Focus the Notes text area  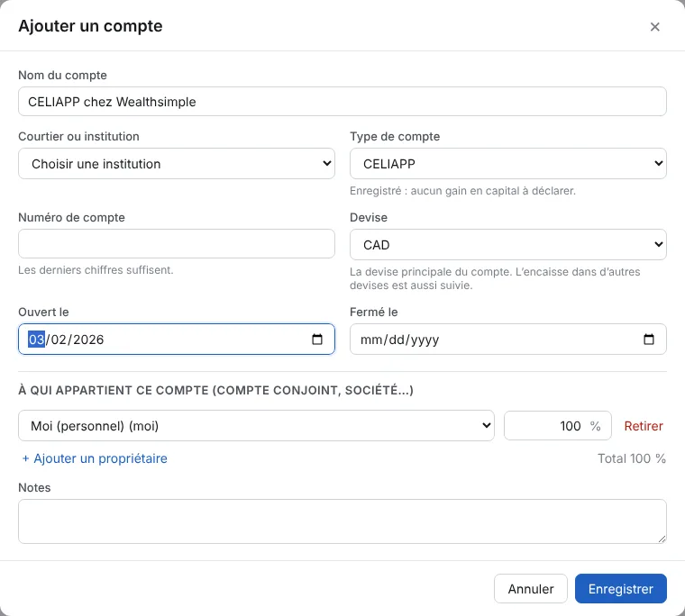tap(342, 521)
